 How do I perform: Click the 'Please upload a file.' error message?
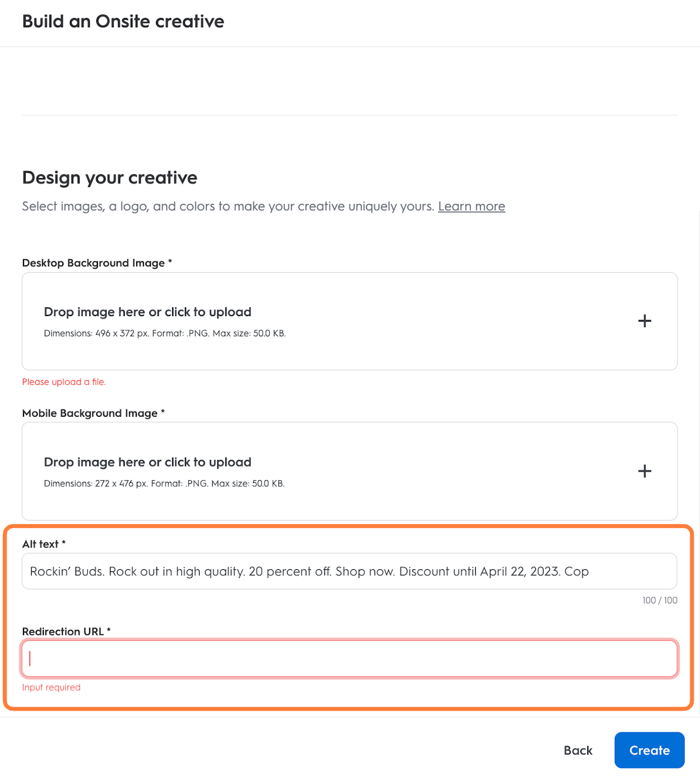pos(64,382)
